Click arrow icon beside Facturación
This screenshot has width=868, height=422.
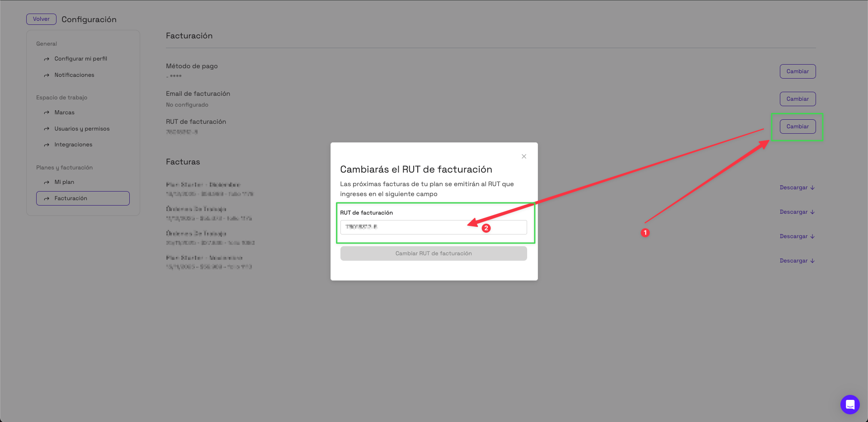[47, 198]
